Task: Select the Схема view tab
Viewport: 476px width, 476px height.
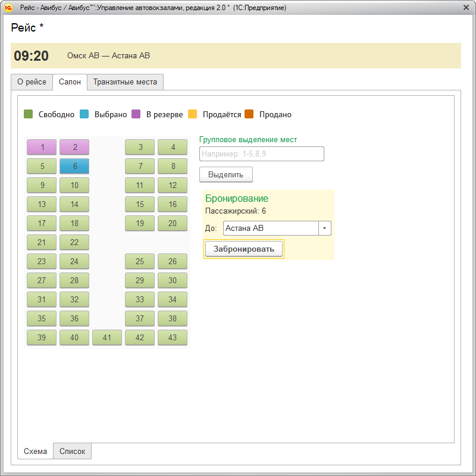Action: (35, 452)
